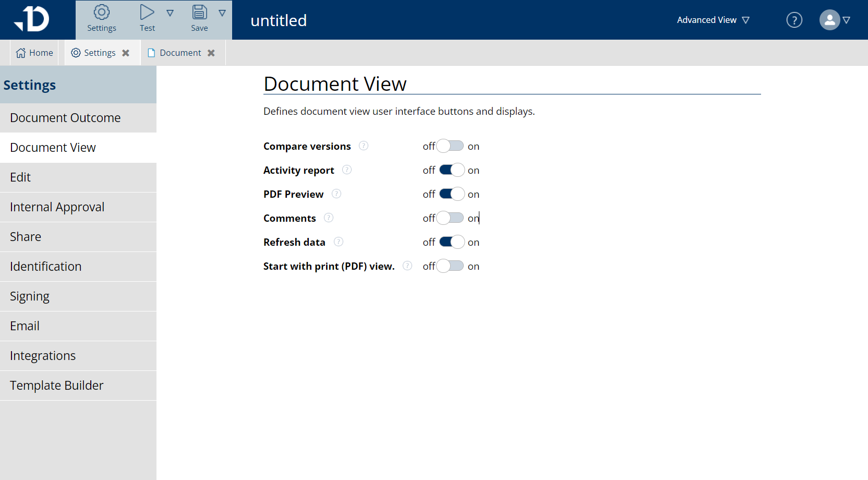868x480 pixels.
Task: Click the Home icon on the Home tab
Action: (x=20, y=52)
